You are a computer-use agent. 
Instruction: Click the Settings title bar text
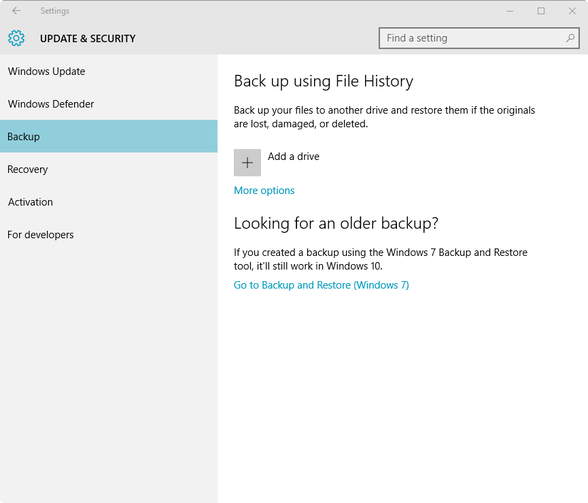[x=55, y=11]
